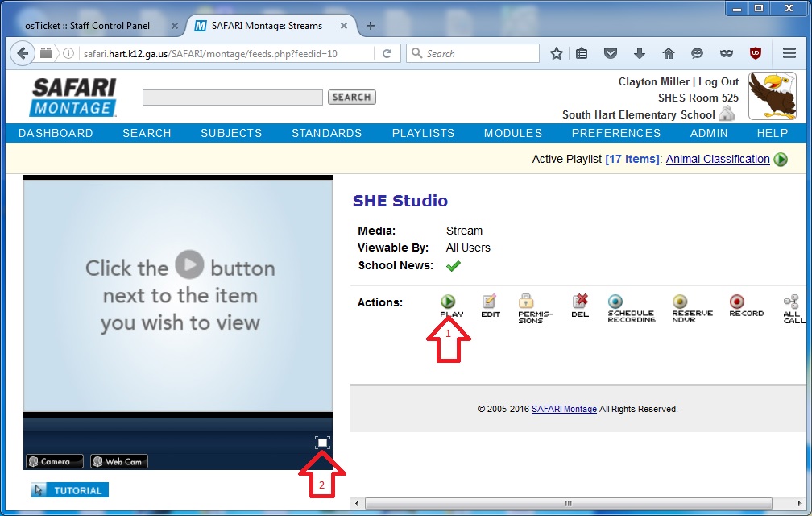Screen dimensions: 812x516
Task: Play the Animal Classification playlist via green arrow
Action: tap(781, 160)
